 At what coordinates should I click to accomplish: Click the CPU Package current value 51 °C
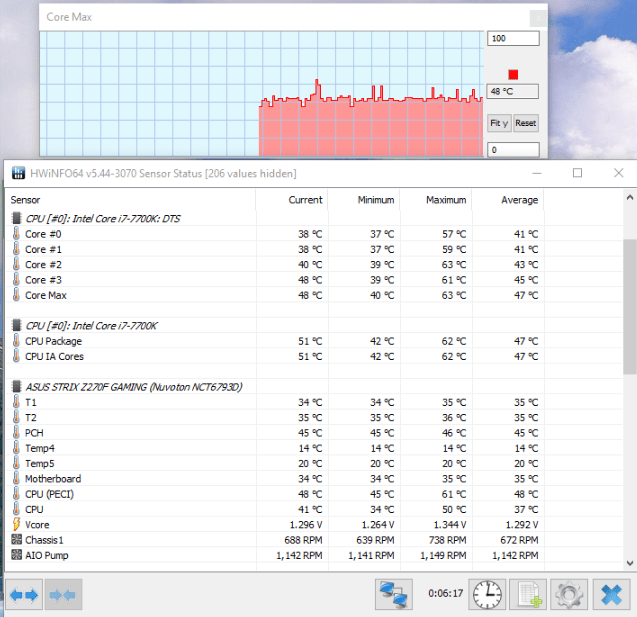coord(310,341)
